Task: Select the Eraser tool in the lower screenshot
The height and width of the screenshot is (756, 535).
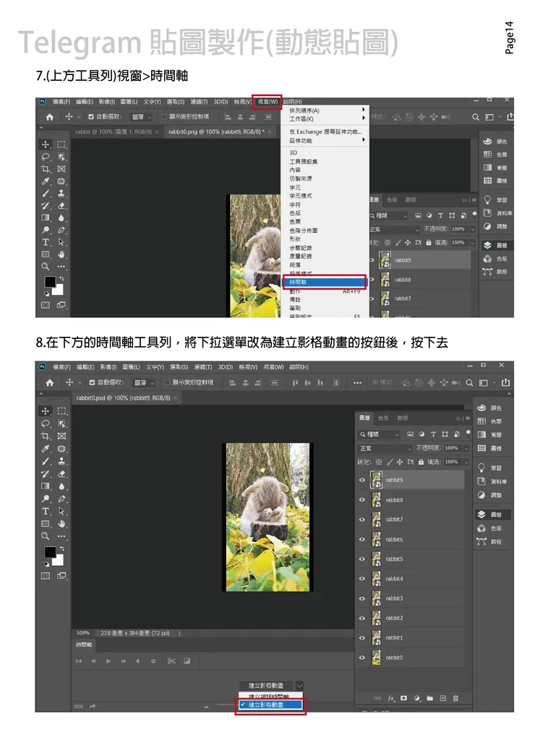Action: (61, 473)
